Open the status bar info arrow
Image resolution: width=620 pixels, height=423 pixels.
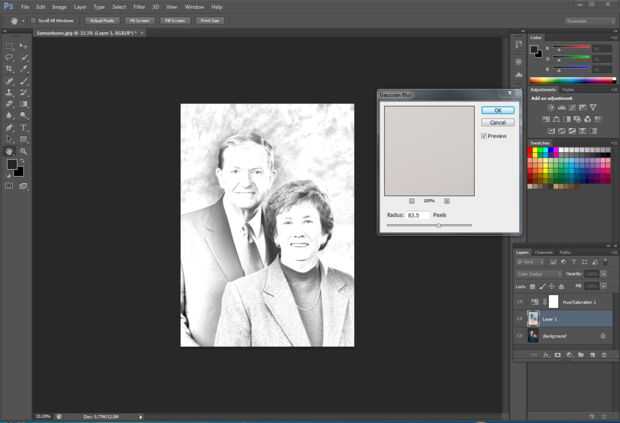click(x=140, y=417)
